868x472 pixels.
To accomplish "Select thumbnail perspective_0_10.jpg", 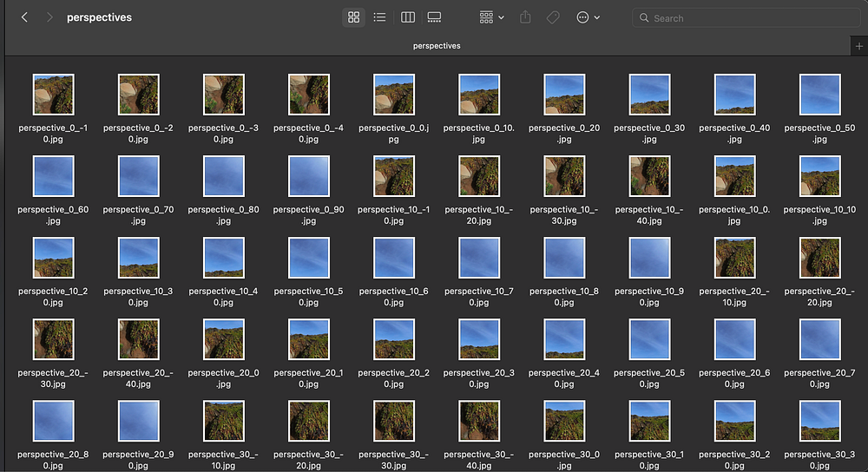I will click(479, 95).
